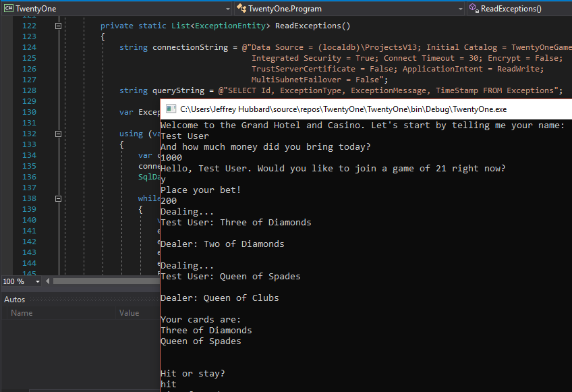Click the '200' bet amount line
Image resolution: width=572 pixels, height=392 pixels.
tap(169, 201)
